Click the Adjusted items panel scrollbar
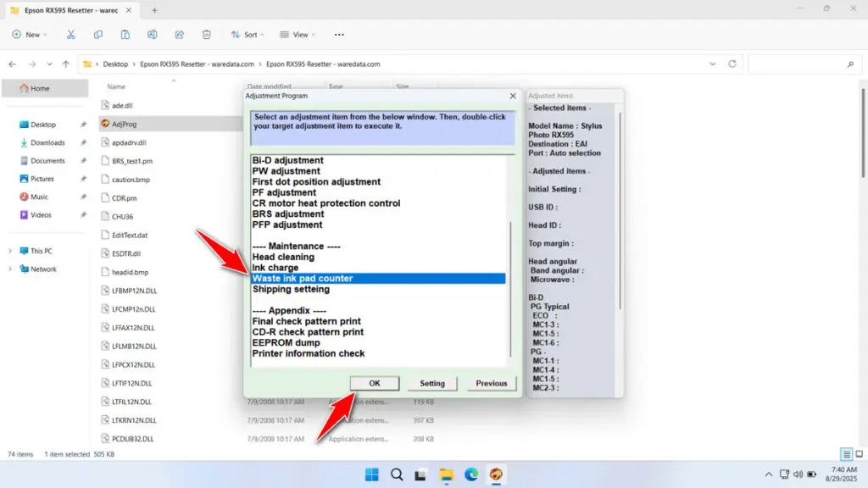Screen dimensions: 868x488 [x=620, y=210]
